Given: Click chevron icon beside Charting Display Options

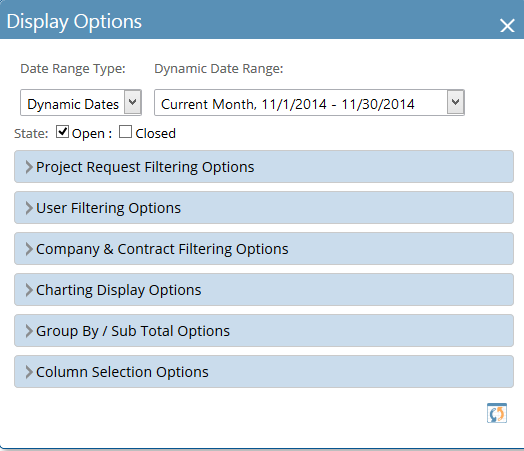Looking at the screenshot, I should [x=29, y=290].
